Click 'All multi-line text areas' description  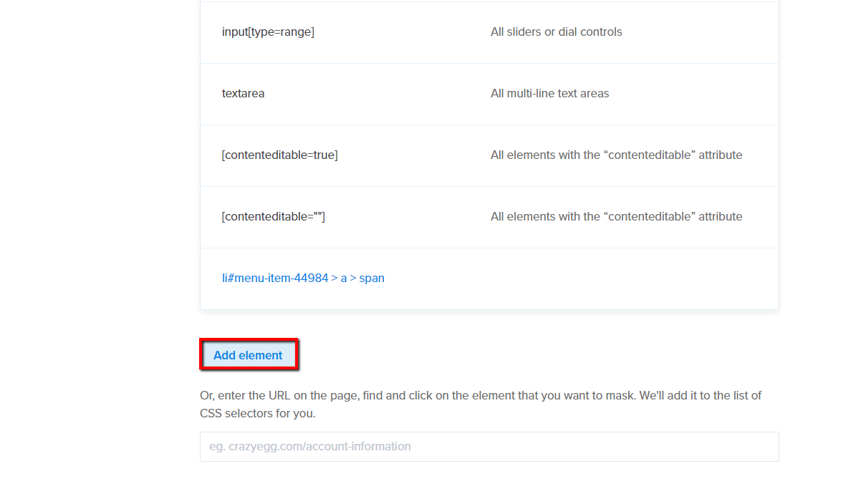(549, 94)
